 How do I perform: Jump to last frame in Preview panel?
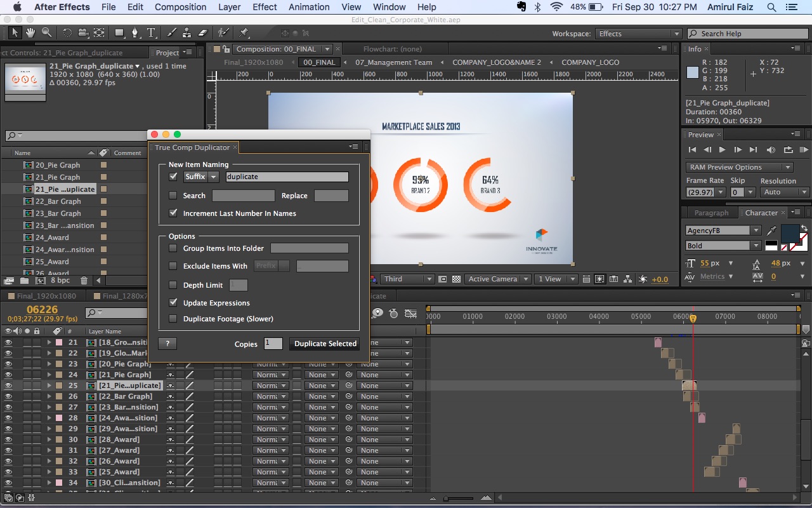coord(753,150)
